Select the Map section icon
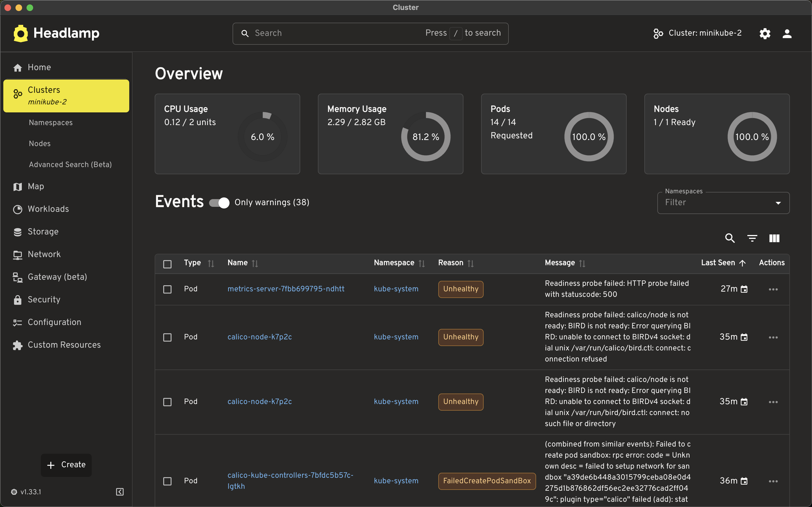Screen dimensions: 812x507 [x=17, y=186]
